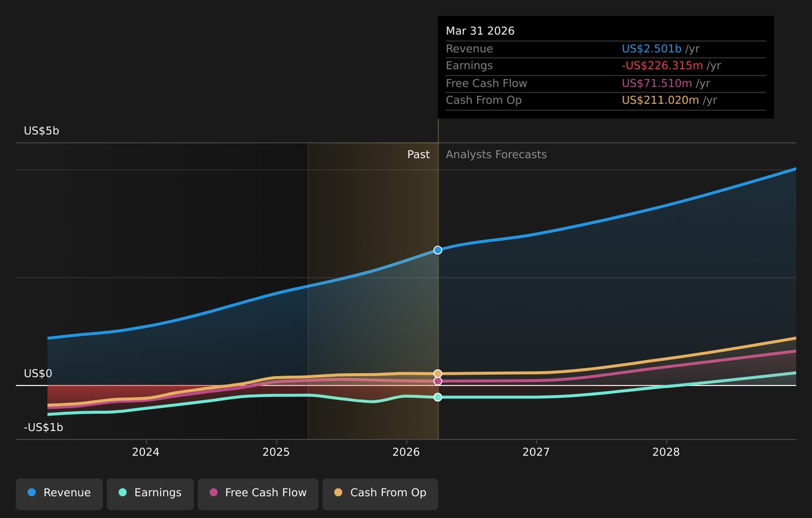
Task: Click the 2024 x-axis label
Action: [145, 452]
